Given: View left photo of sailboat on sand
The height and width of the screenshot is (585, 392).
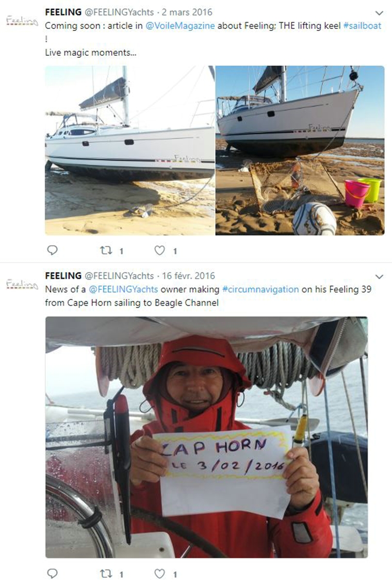Looking at the screenshot, I should (x=129, y=150).
